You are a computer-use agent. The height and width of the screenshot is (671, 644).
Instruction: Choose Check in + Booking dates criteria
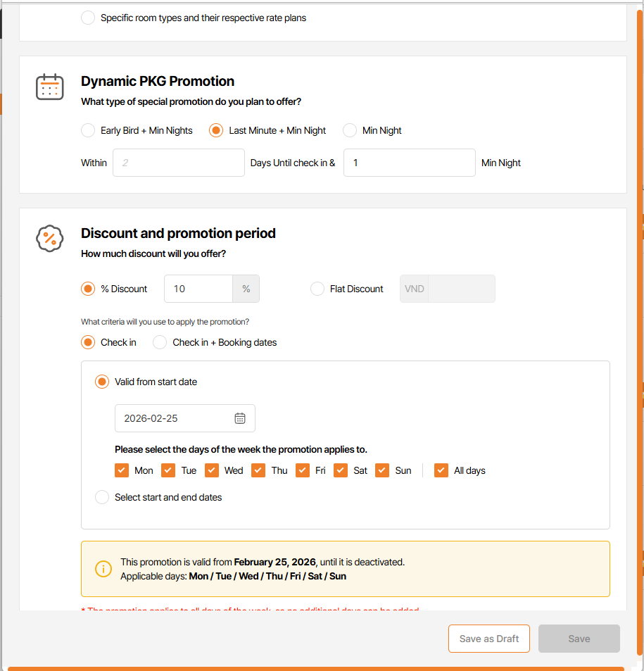(160, 342)
